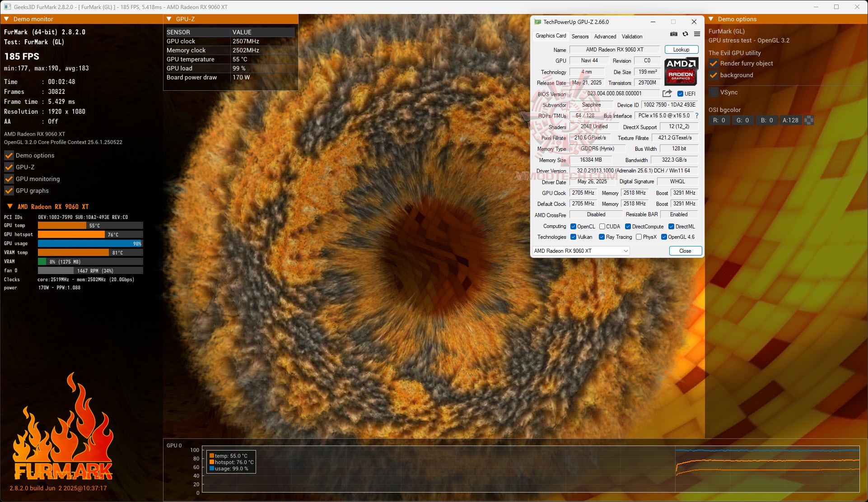Click the GPU-Z screenshot camera icon

point(673,34)
